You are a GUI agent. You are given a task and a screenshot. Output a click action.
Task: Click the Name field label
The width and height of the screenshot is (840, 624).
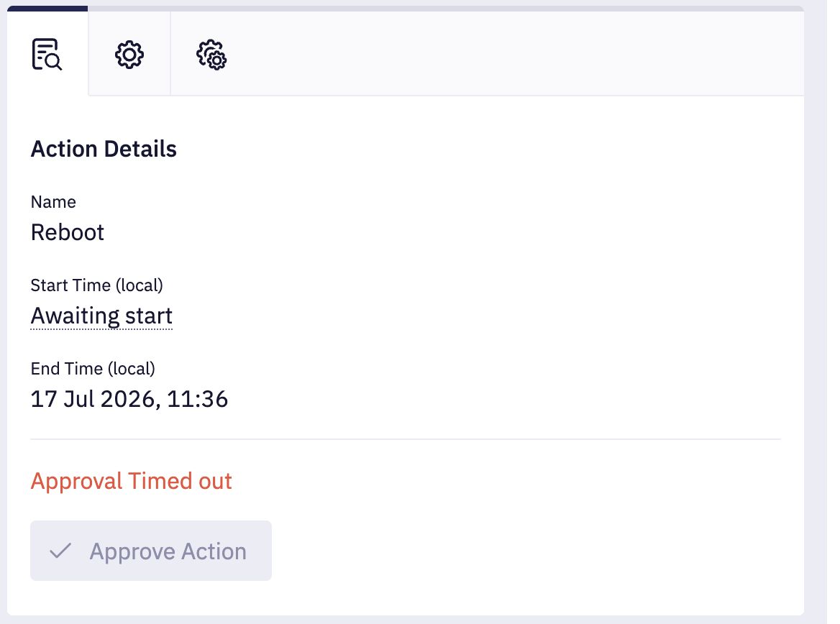[x=53, y=202]
